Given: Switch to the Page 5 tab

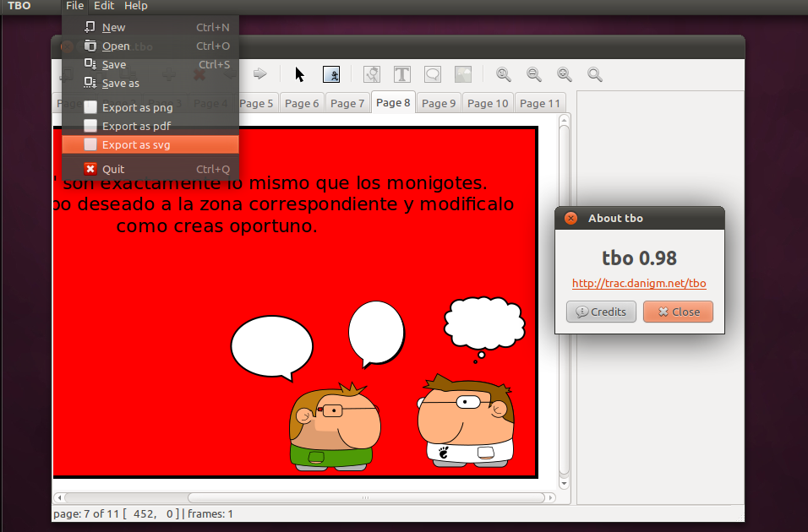Looking at the screenshot, I should click(258, 102).
